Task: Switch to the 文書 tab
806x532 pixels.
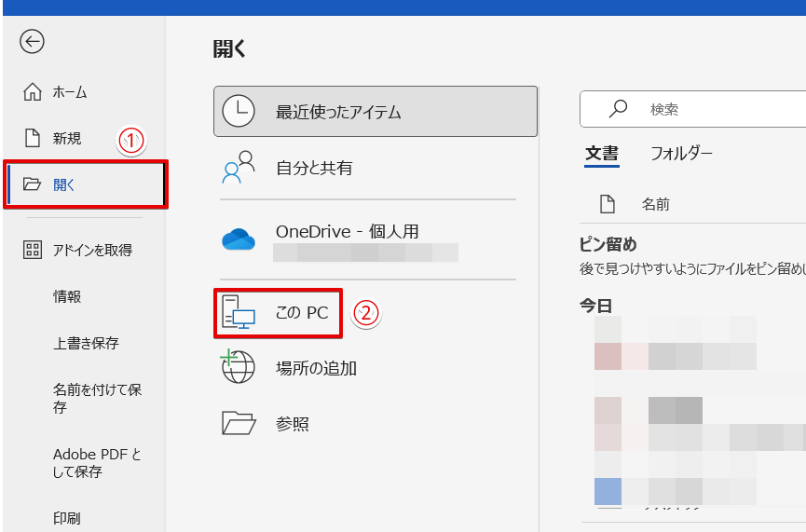Action: 602,153
